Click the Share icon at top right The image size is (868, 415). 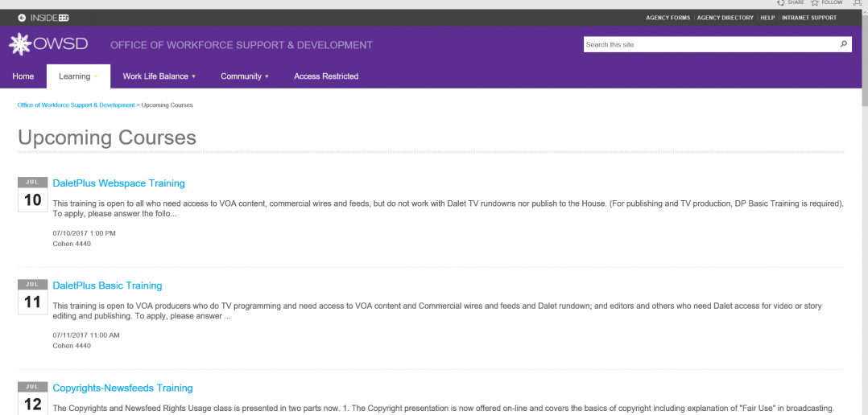coord(780,2)
